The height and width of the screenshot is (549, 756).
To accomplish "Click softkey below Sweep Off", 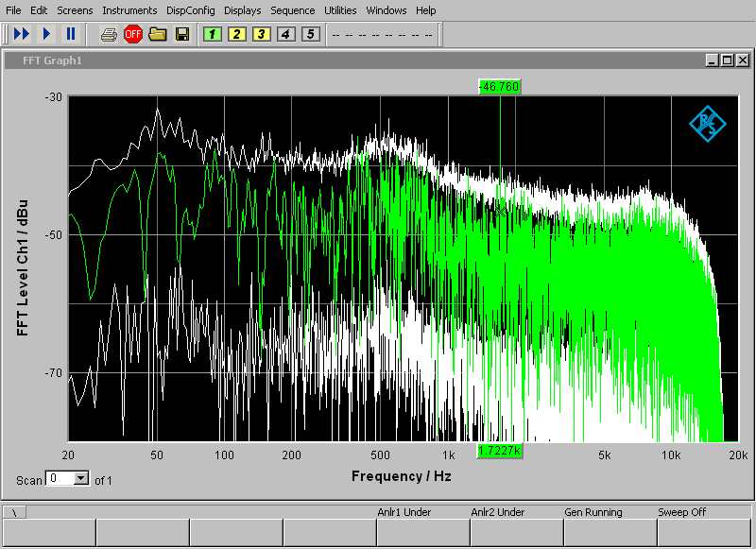I will coord(704,533).
